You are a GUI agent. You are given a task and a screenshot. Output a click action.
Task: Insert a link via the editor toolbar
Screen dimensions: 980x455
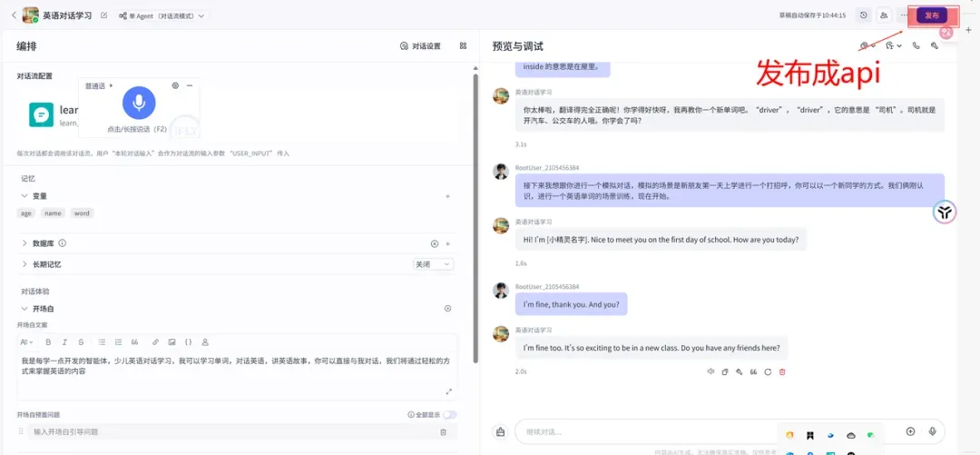click(x=155, y=342)
